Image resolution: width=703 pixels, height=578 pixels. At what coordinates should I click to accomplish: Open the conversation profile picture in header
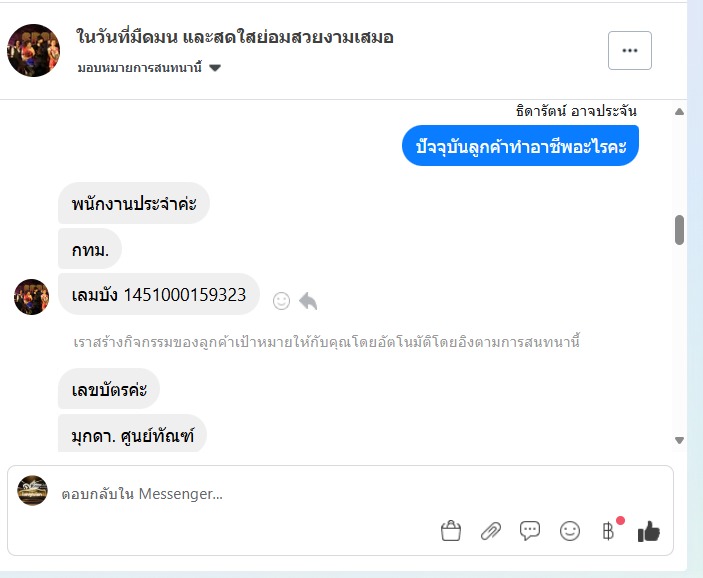pyautogui.click(x=33, y=50)
